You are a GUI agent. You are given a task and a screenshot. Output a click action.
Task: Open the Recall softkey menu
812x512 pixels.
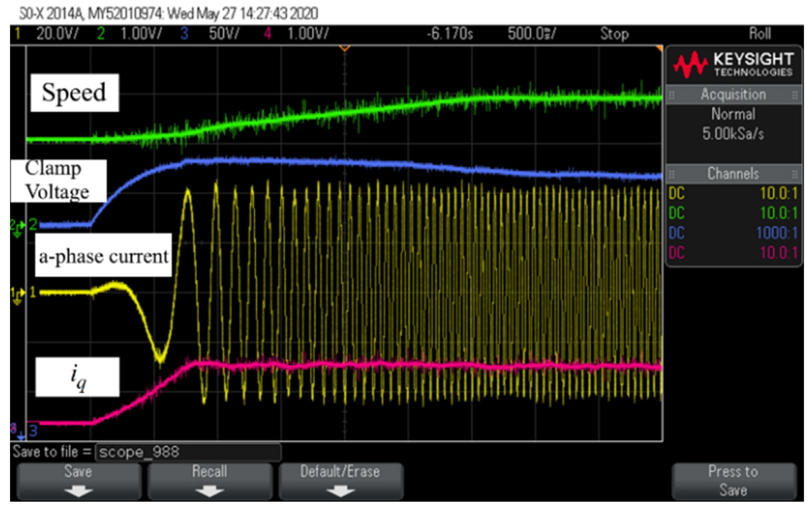[210, 481]
